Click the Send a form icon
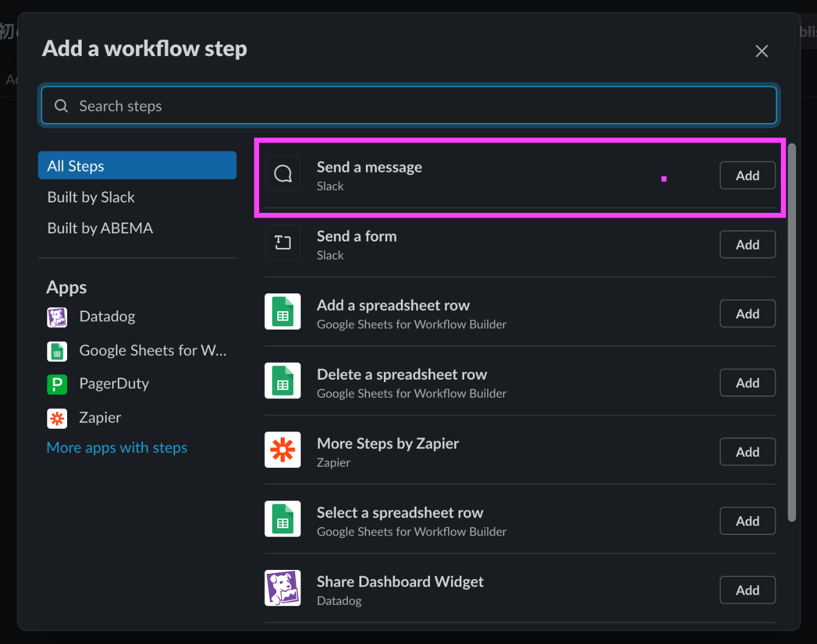 pyautogui.click(x=283, y=242)
